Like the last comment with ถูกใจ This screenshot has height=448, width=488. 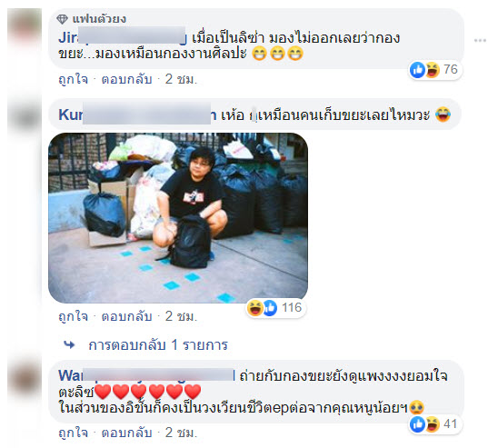[x=73, y=433]
